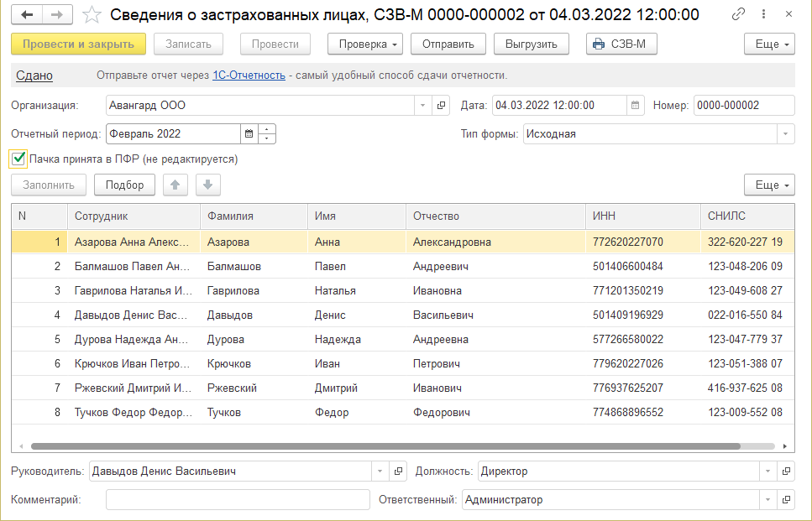
Task: Increase the reporting period by one month
Action: (x=267, y=129)
